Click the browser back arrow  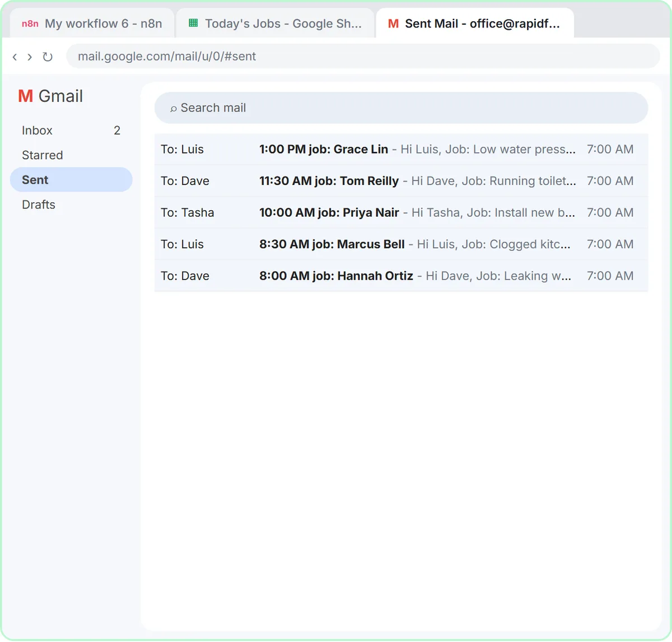coord(15,57)
